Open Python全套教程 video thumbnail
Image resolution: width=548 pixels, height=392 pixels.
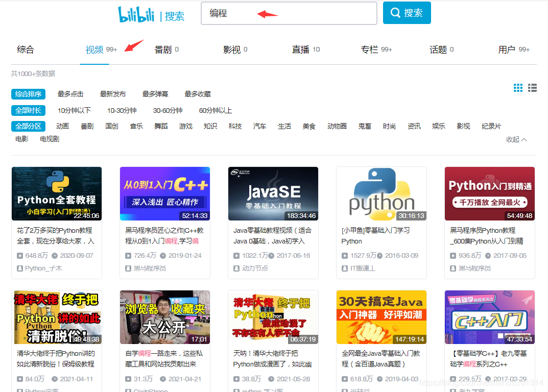57,193
